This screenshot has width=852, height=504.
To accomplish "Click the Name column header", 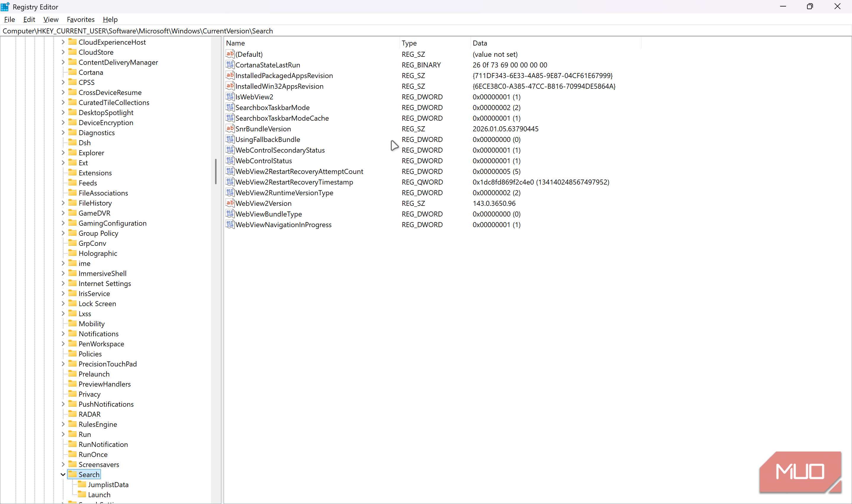I will click(x=312, y=43).
